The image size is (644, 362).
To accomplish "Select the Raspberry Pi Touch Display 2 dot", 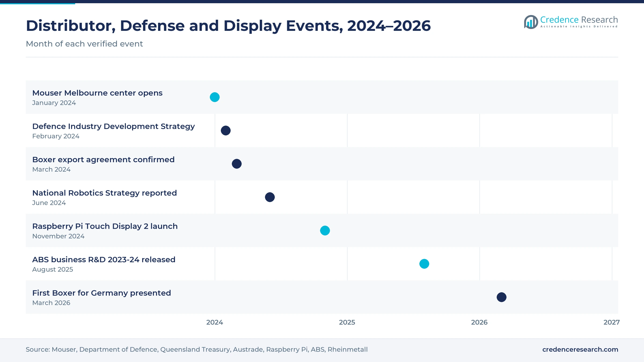I will [325, 231].
